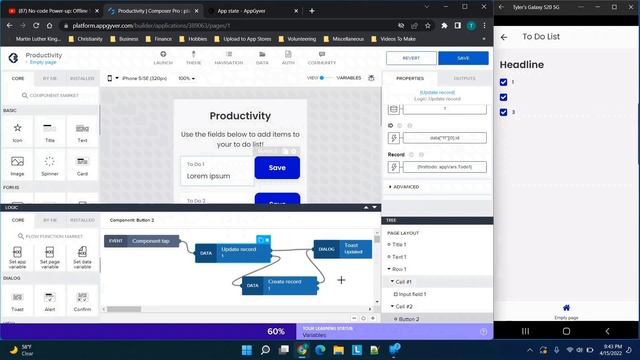This screenshot has width=640, height=360.
Task: Open the Theme toolbar item
Action: (193, 58)
